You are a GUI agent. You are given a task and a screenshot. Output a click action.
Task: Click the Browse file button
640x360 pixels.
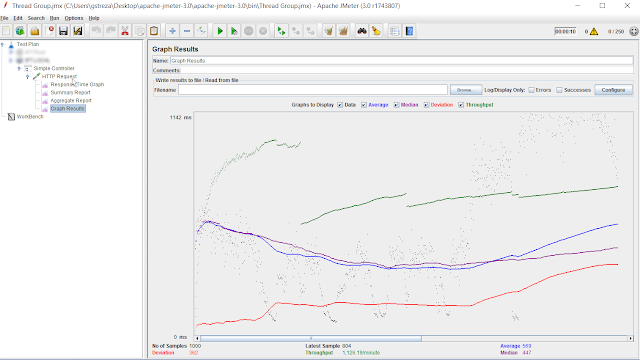(x=466, y=90)
